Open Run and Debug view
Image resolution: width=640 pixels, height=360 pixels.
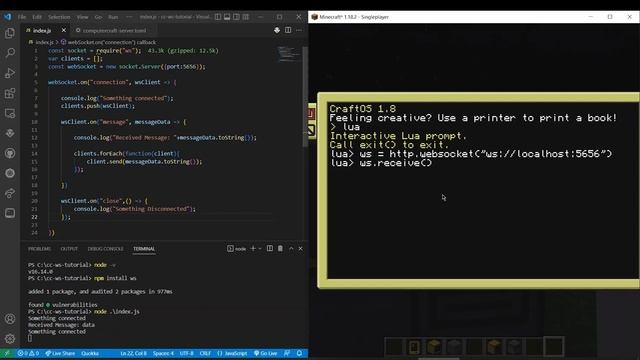[x=10, y=73]
